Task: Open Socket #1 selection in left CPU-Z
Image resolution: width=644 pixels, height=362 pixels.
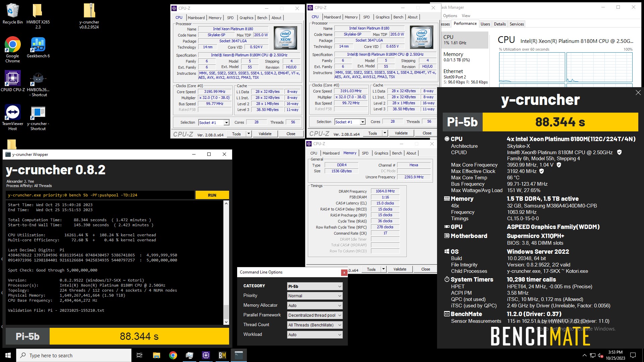Action: (x=214, y=123)
